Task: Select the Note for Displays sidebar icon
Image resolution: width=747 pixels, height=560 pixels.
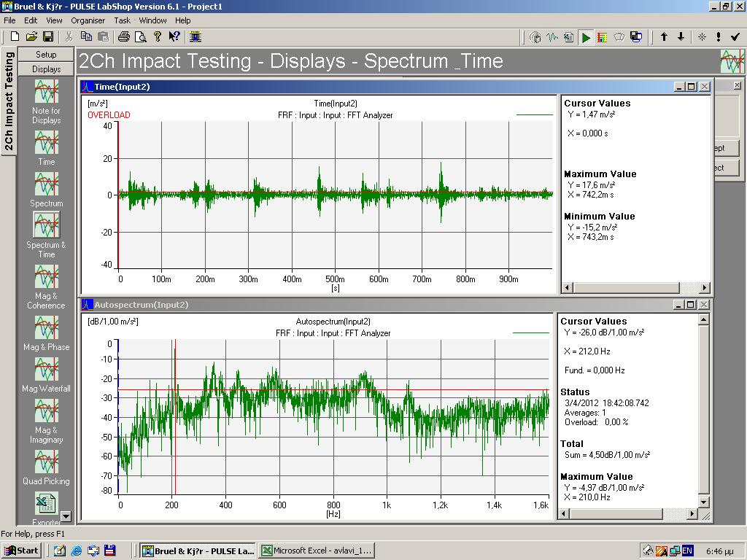Action: coord(46,91)
